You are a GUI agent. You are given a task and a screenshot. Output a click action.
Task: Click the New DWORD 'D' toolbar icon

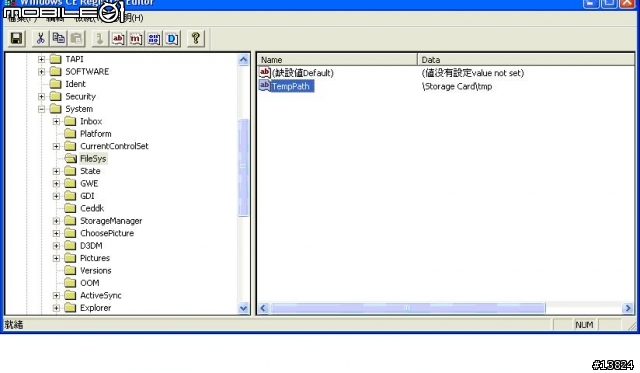(172, 39)
